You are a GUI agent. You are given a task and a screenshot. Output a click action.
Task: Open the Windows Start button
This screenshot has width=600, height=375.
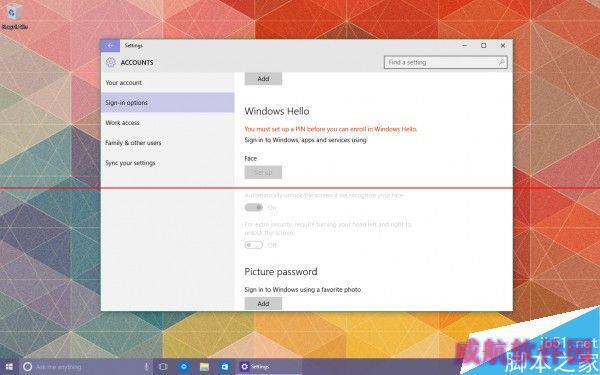(x=9, y=367)
